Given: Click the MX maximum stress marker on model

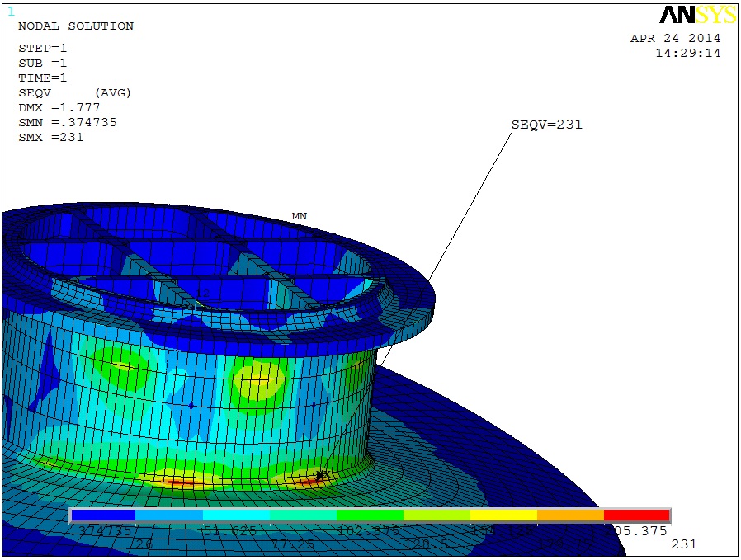Looking at the screenshot, I should (323, 474).
